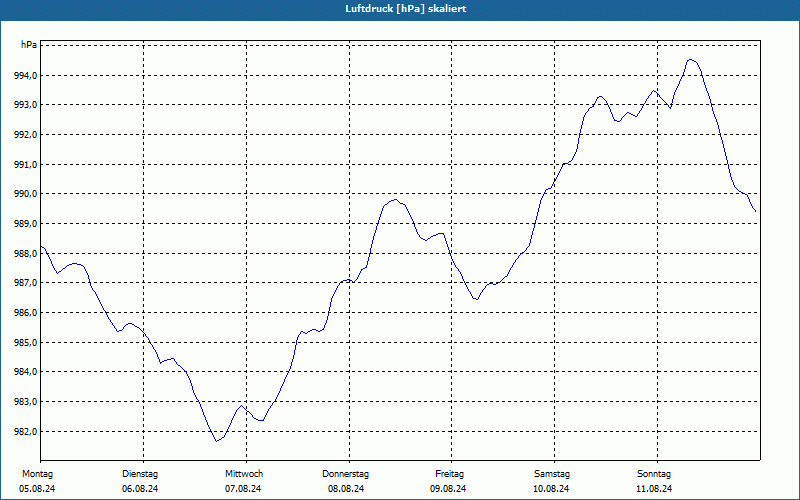
Task: Click the date 08.08.24
Action: pyautogui.click(x=346, y=489)
